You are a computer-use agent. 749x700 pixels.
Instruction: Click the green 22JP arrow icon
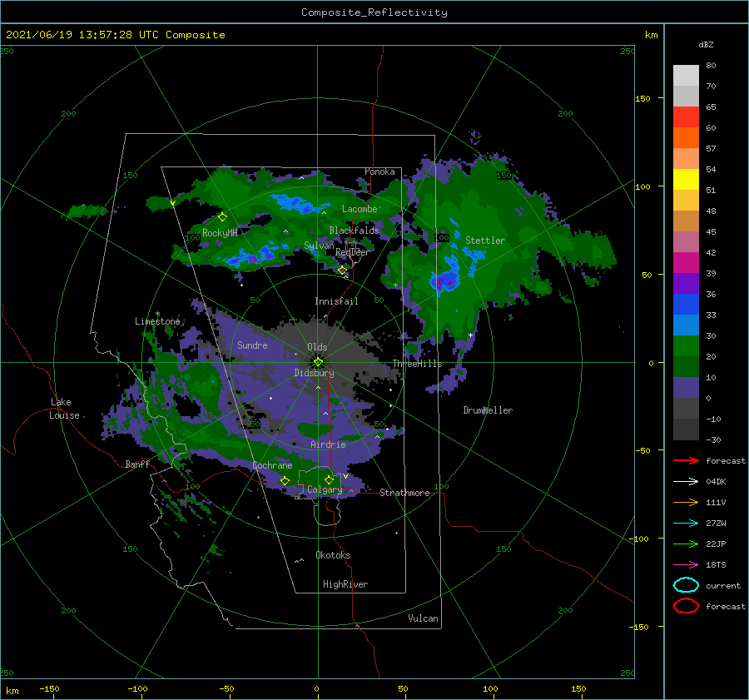coord(686,544)
